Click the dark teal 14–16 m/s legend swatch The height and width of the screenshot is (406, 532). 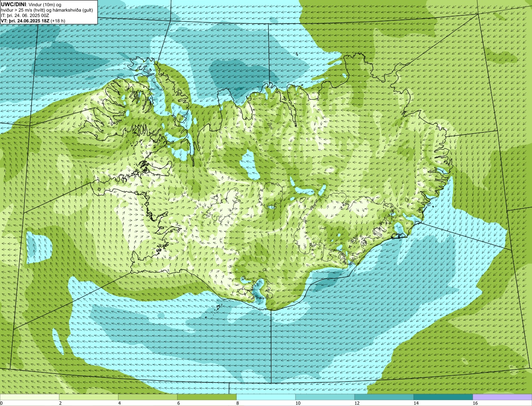coord(443,397)
